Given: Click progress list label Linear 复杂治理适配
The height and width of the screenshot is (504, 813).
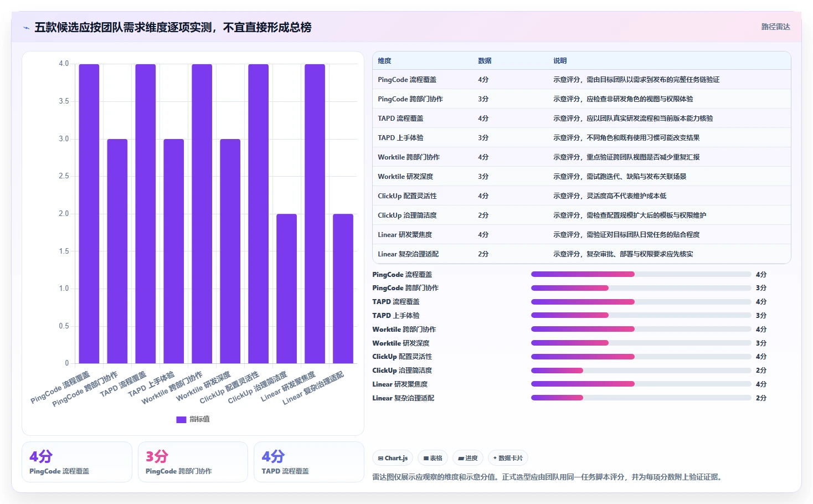Looking at the screenshot, I should tap(403, 398).
